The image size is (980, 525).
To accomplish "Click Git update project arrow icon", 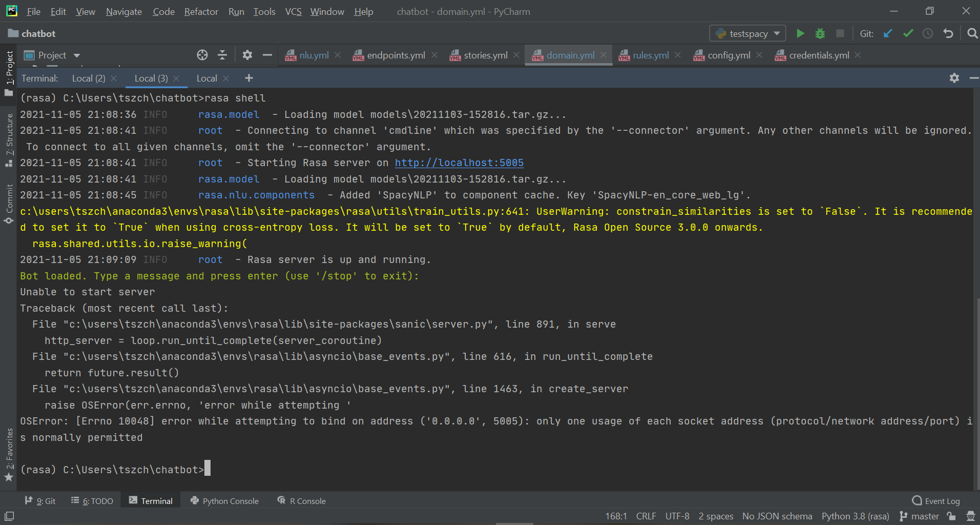I will click(888, 34).
